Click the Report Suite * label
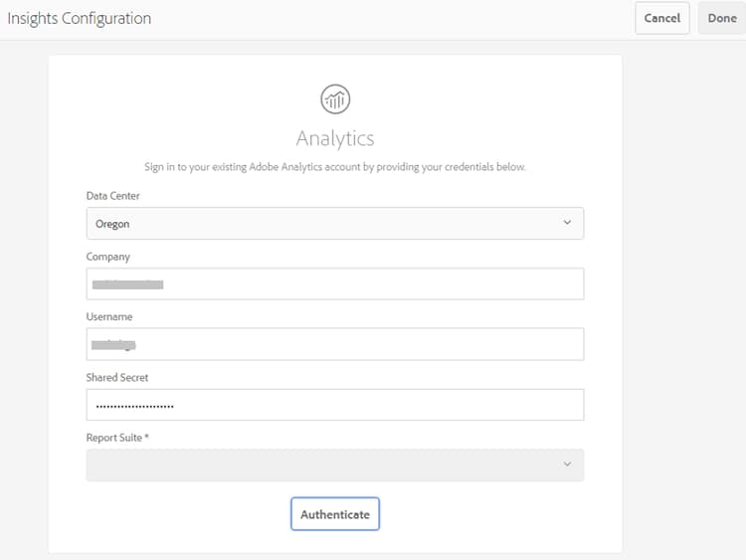 117,438
